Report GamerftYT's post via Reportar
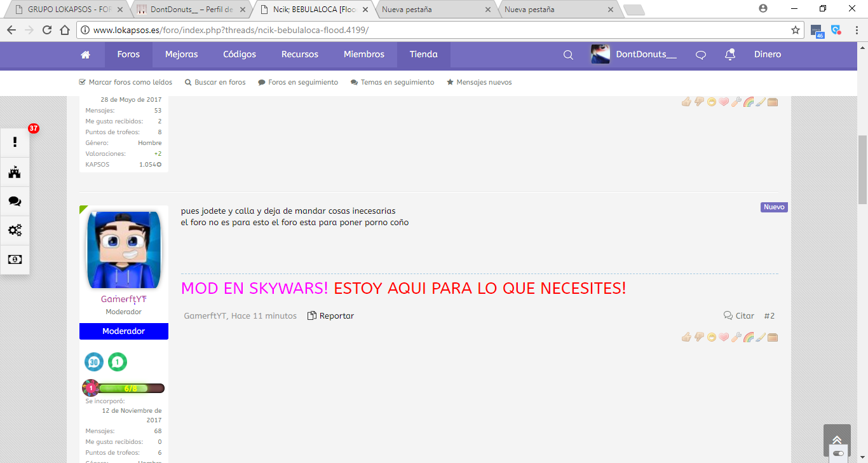The width and height of the screenshot is (868, 463). [336, 315]
